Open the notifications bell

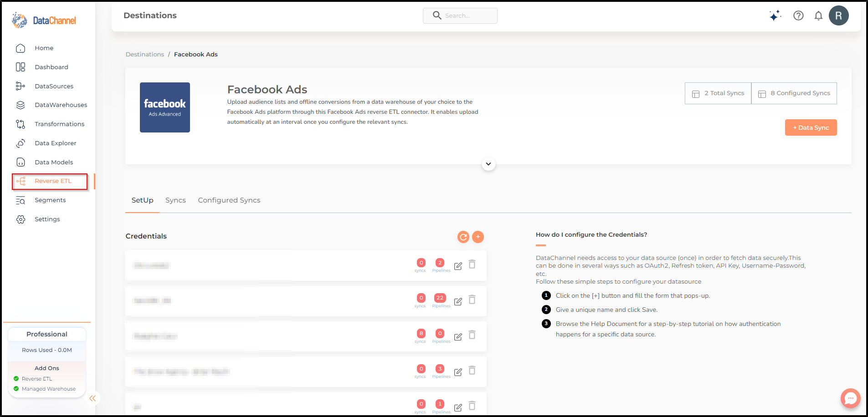(818, 16)
